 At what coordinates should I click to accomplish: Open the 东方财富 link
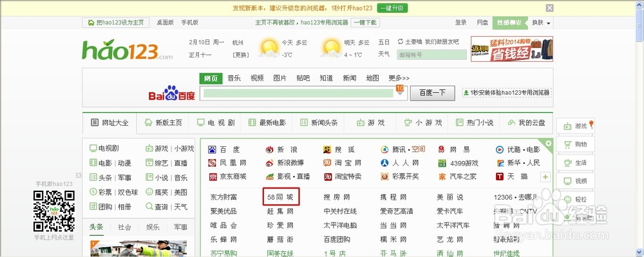224,197
